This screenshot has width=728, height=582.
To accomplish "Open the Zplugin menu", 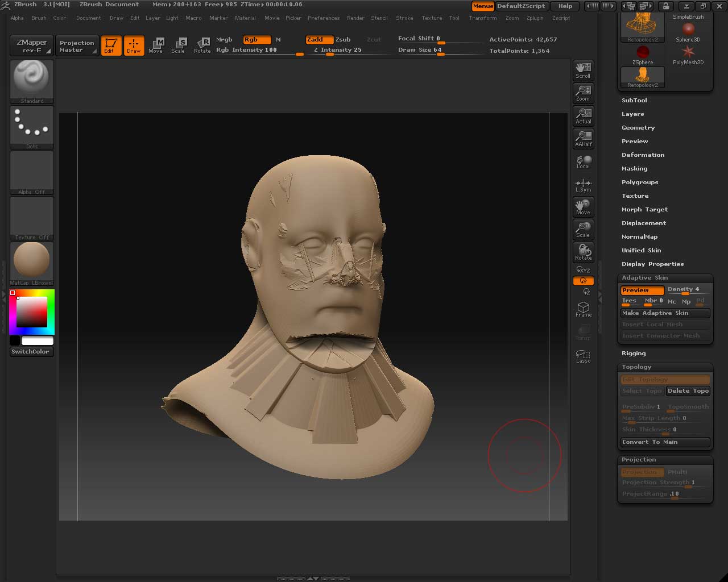I will coord(535,18).
